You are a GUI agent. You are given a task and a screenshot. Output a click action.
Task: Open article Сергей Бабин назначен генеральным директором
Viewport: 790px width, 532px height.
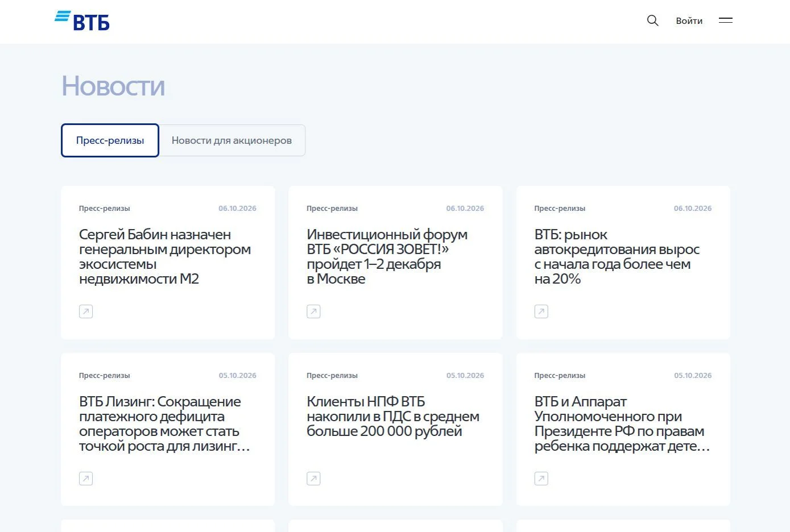tap(165, 256)
